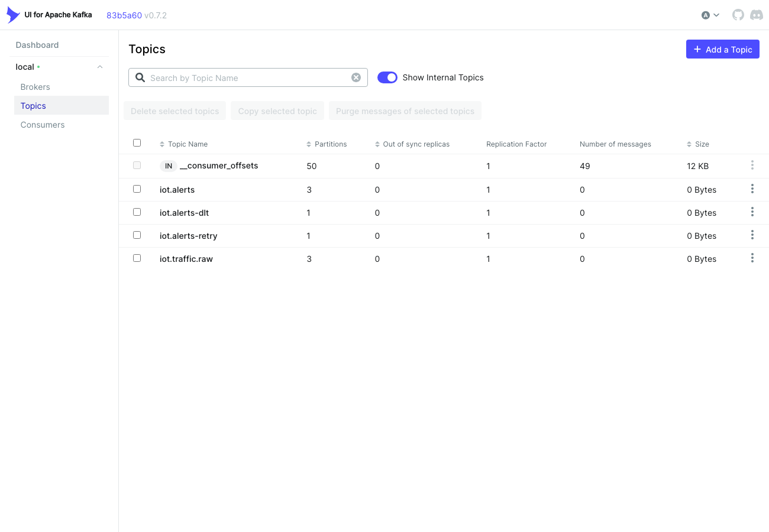The image size is (769, 532).
Task: Select the iot.alerts-retry topic checkbox
Action: [x=137, y=235]
